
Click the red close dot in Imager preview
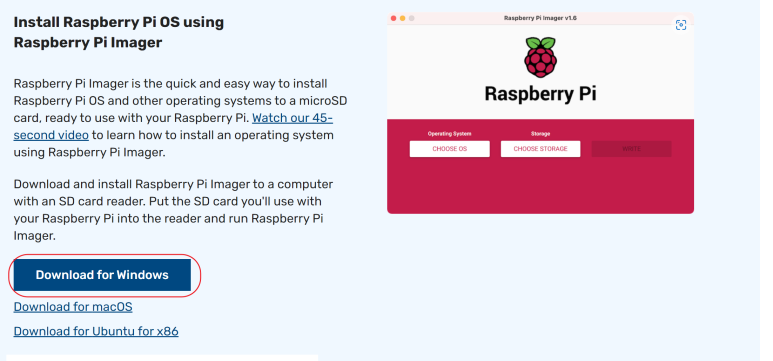pyautogui.click(x=393, y=18)
